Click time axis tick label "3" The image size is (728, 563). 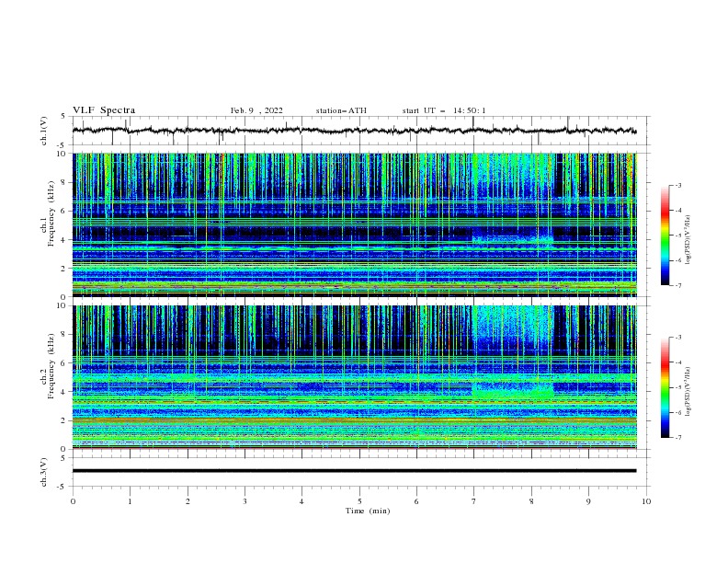pos(245,501)
